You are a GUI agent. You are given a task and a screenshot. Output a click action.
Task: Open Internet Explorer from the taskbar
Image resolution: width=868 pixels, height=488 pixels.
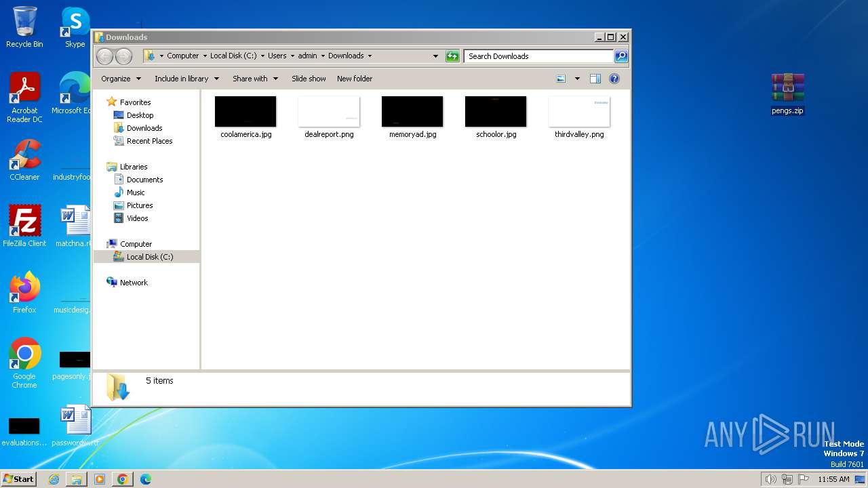click(54, 479)
